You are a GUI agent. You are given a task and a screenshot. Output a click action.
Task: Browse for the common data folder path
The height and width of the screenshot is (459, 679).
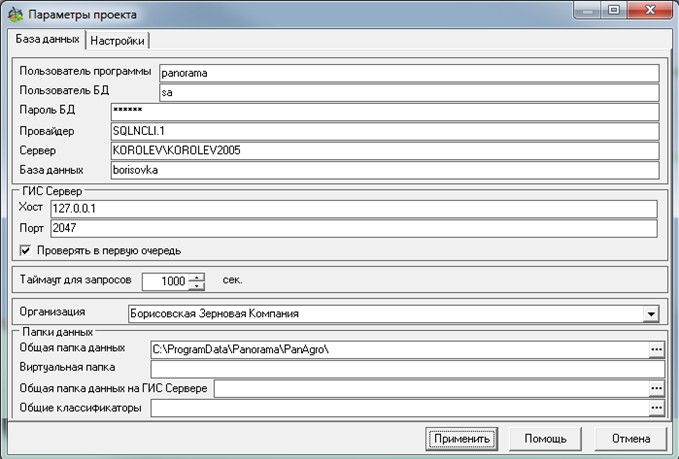656,348
